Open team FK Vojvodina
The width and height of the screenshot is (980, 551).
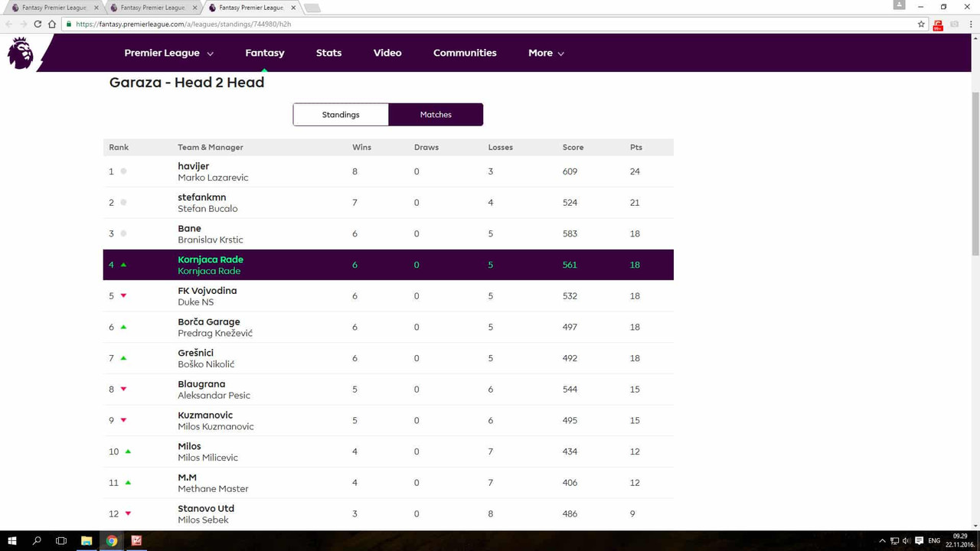tap(207, 291)
